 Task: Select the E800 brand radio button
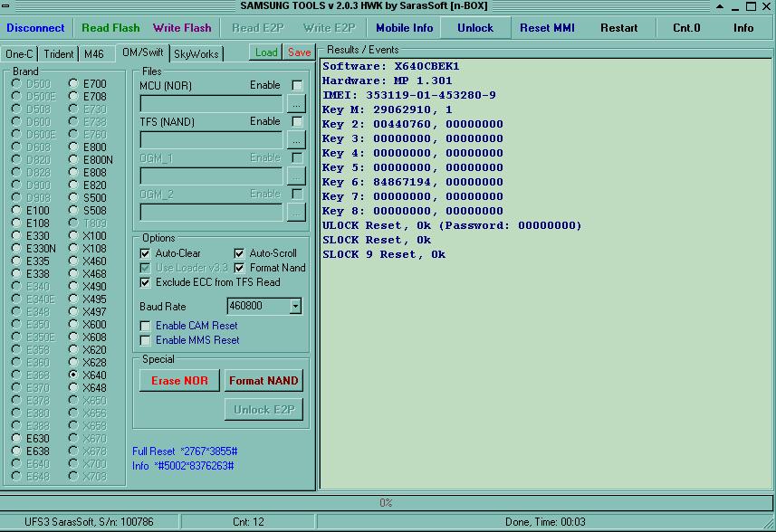pos(73,147)
